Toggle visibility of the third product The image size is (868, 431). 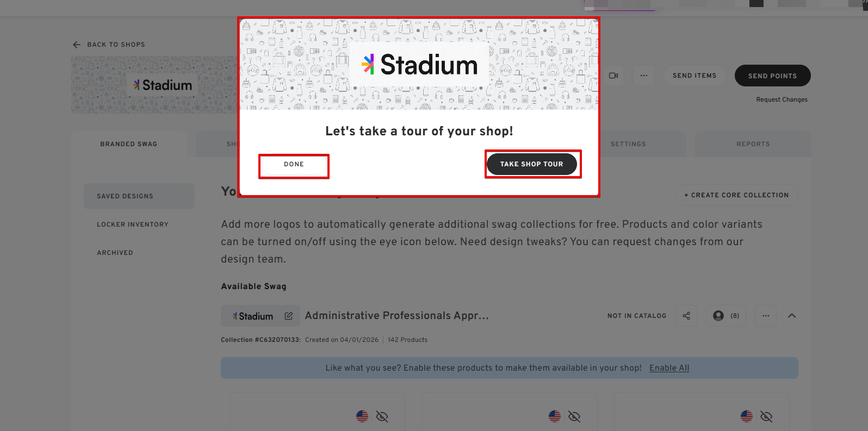pos(766,416)
